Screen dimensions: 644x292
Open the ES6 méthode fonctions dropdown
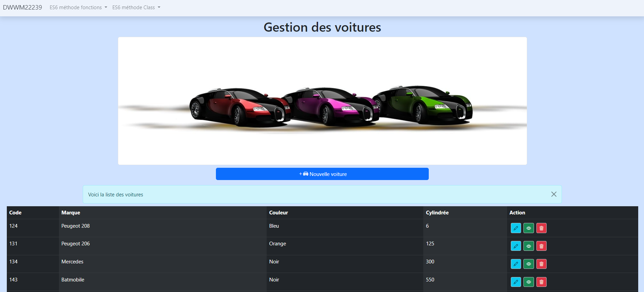point(78,7)
